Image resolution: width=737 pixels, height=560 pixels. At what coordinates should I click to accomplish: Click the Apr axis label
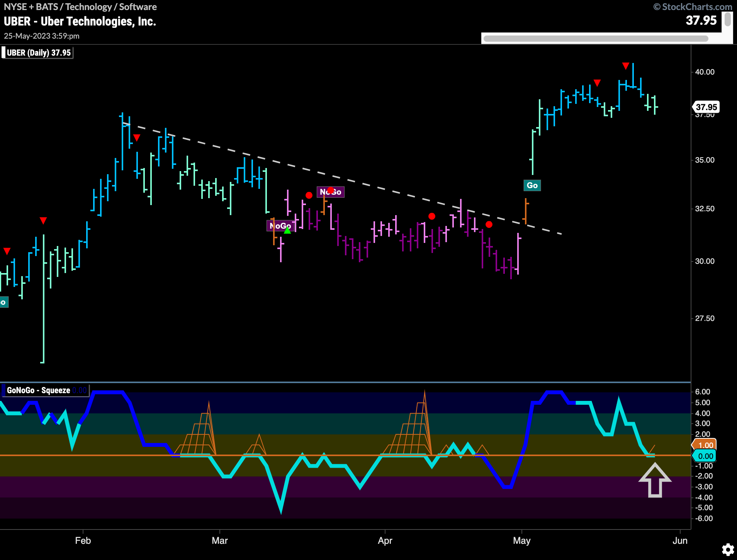[x=385, y=540]
